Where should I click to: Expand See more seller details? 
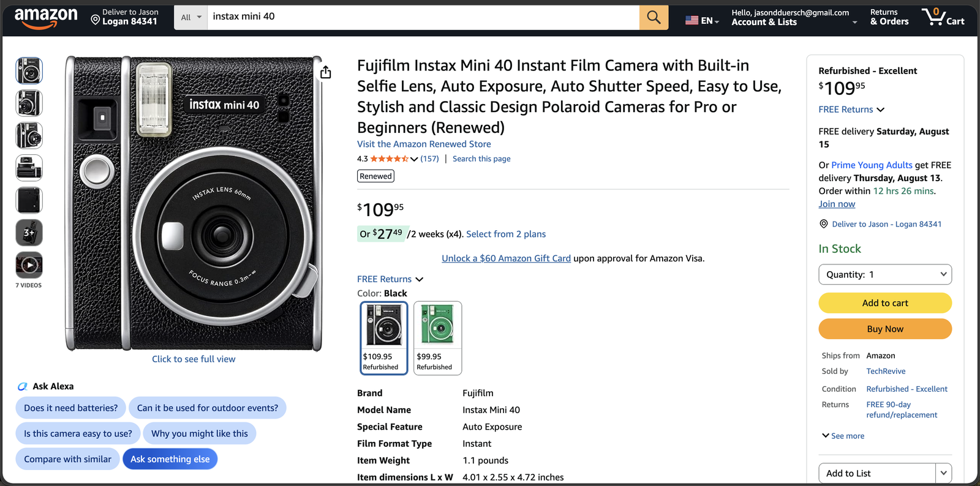pos(843,436)
